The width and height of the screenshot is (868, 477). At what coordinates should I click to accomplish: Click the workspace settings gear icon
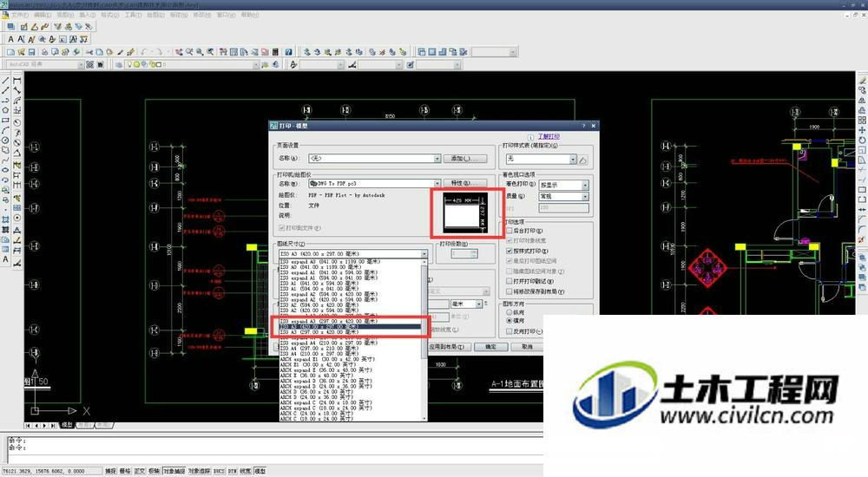pos(89,65)
